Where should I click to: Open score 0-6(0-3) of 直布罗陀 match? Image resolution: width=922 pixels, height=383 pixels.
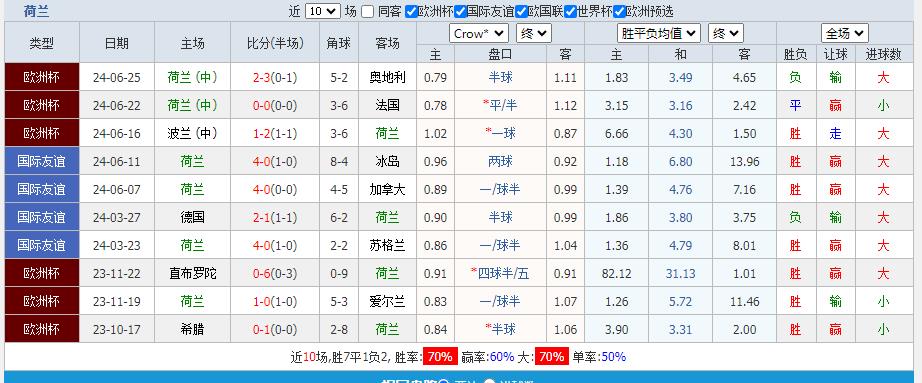point(275,274)
